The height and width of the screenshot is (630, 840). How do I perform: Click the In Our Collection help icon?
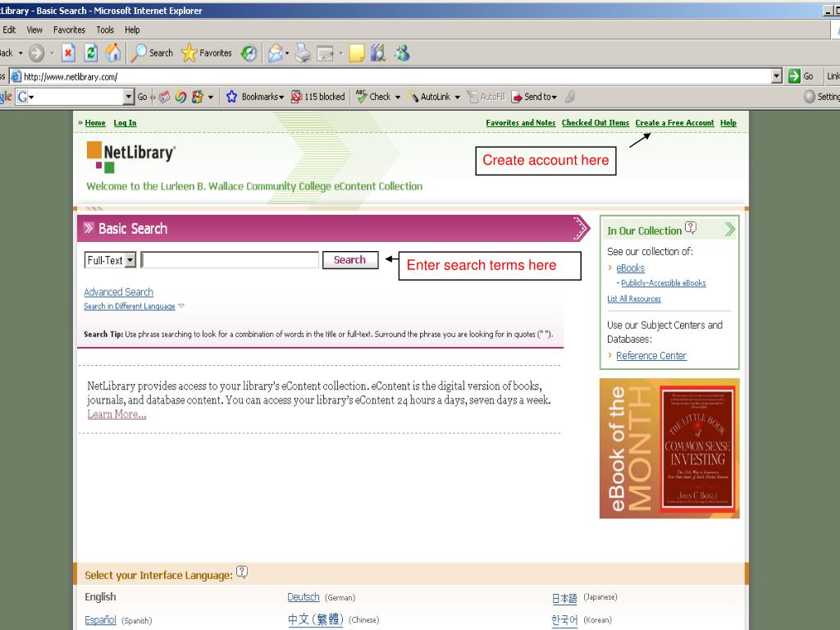coord(691,228)
